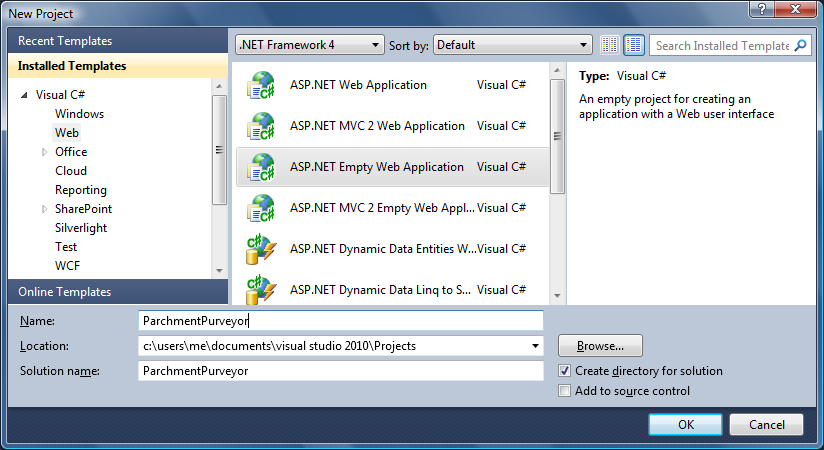Viewport: 824px width, 450px height.
Task: Collapse the Visual C# tree node
Action: 24,95
